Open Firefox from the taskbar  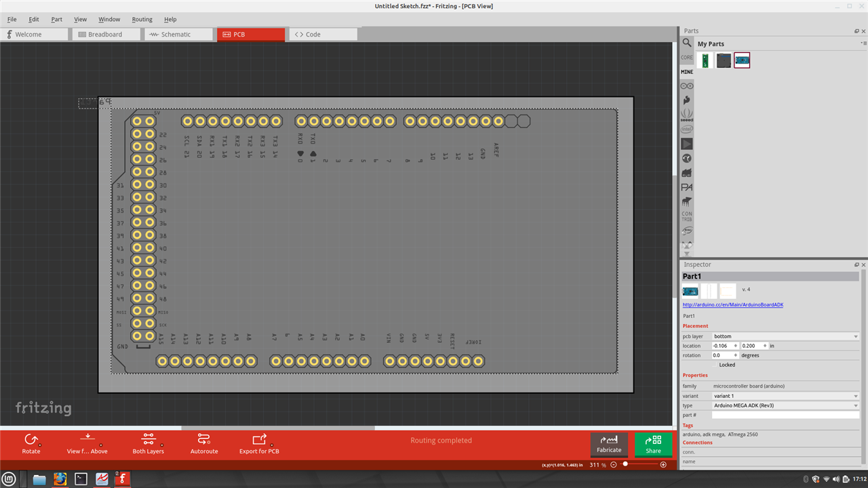[60, 479]
